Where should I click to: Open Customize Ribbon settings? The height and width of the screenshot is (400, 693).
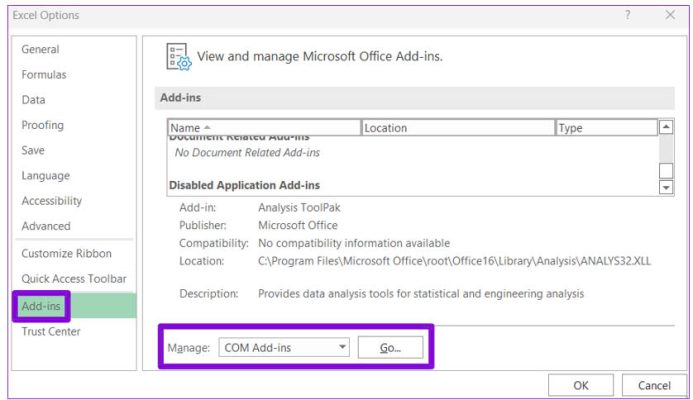[66, 253]
